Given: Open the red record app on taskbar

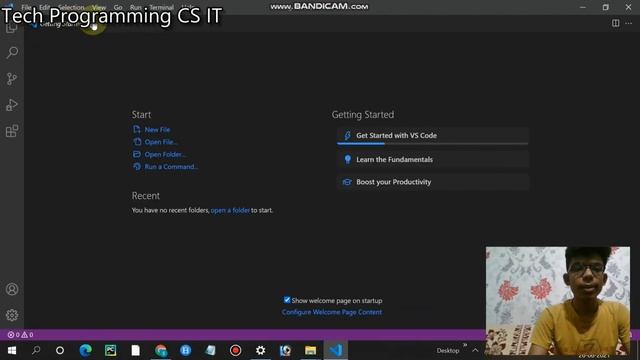Looking at the screenshot, I should [x=236, y=350].
